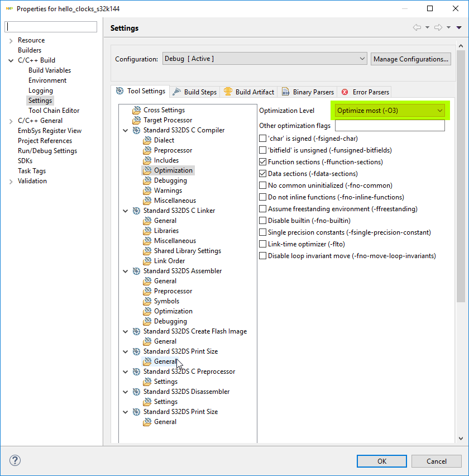Switch to the Build Artifact tab
The height and width of the screenshot is (476, 469).
(x=249, y=92)
